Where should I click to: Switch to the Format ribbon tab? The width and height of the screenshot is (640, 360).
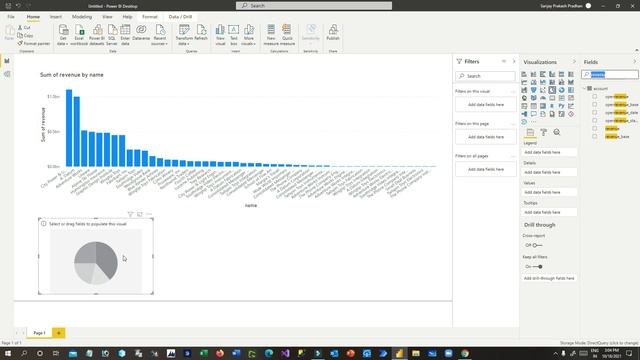click(150, 17)
